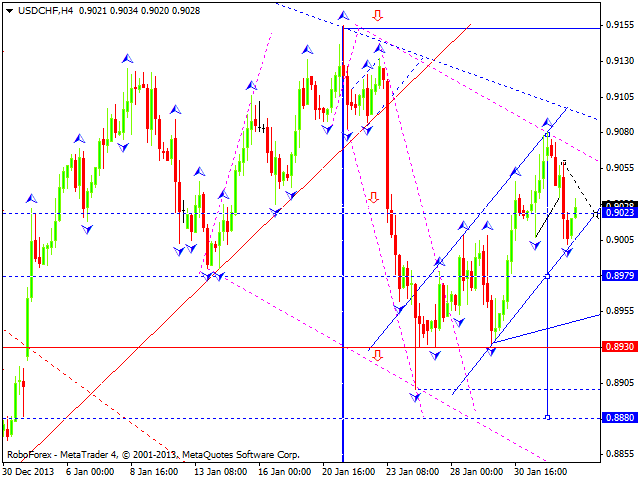The image size is (640, 480).
Task: Click the red 0.8930 price label
Action: [619, 347]
